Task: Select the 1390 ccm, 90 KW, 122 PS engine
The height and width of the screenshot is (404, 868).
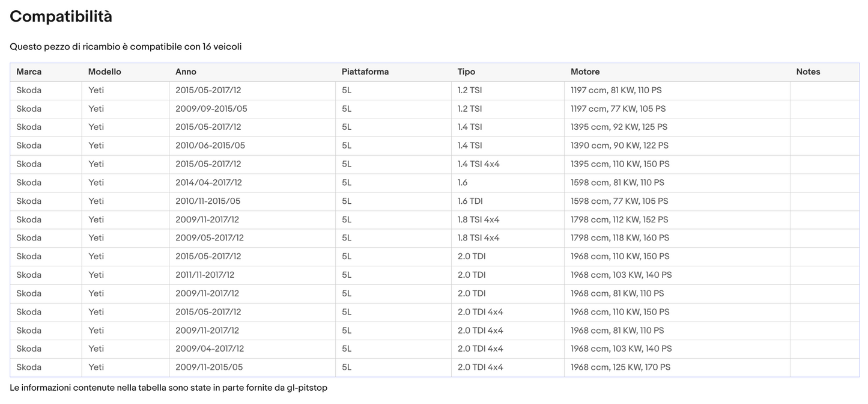Action: click(x=619, y=145)
